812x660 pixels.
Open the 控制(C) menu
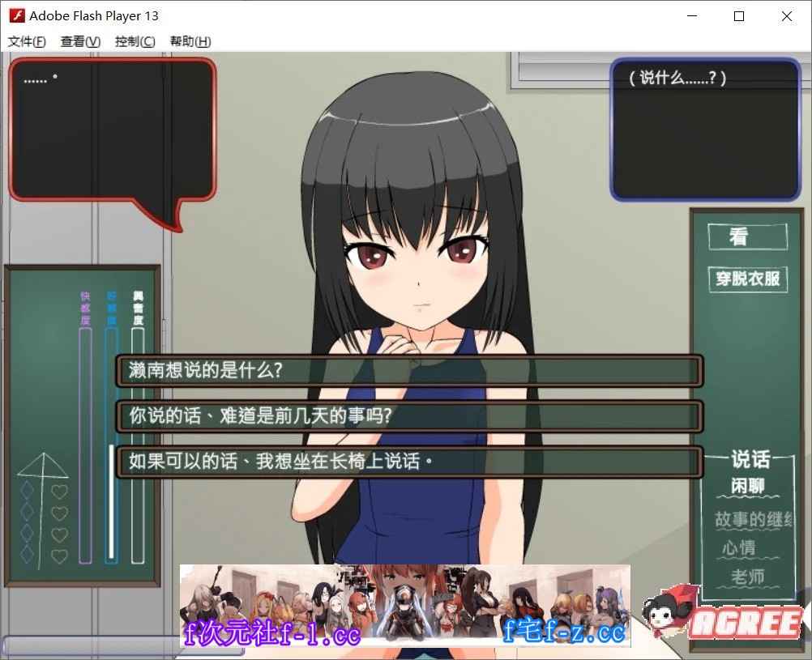[135, 41]
